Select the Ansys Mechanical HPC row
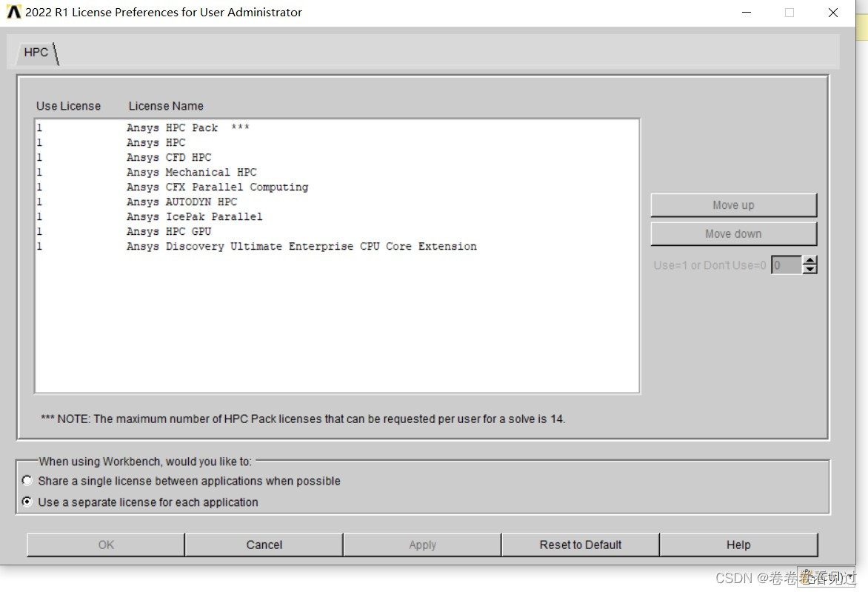 click(x=337, y=172)
